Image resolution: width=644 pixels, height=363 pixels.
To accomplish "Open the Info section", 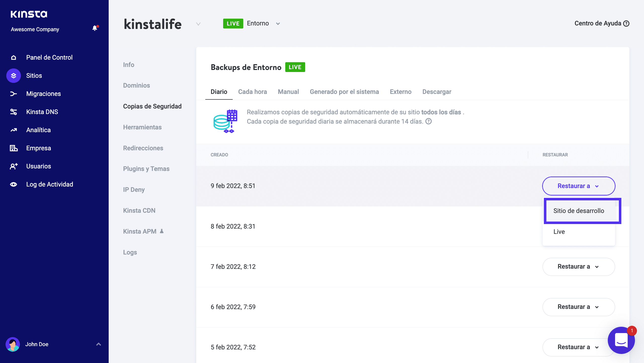I will pyautogui.click(x=129, y=65).
